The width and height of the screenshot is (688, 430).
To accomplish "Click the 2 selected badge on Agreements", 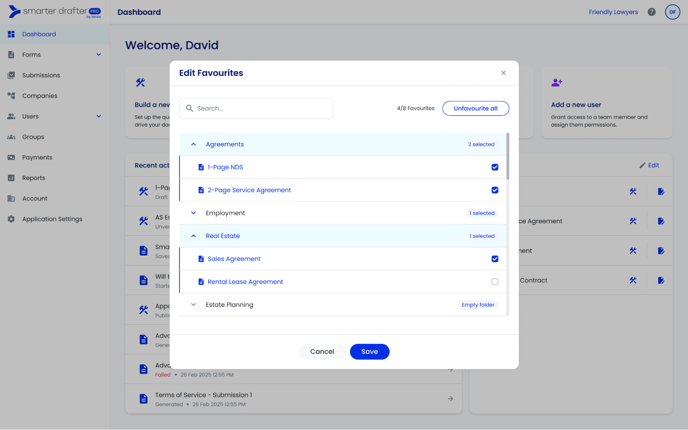I will click(481, 144).
